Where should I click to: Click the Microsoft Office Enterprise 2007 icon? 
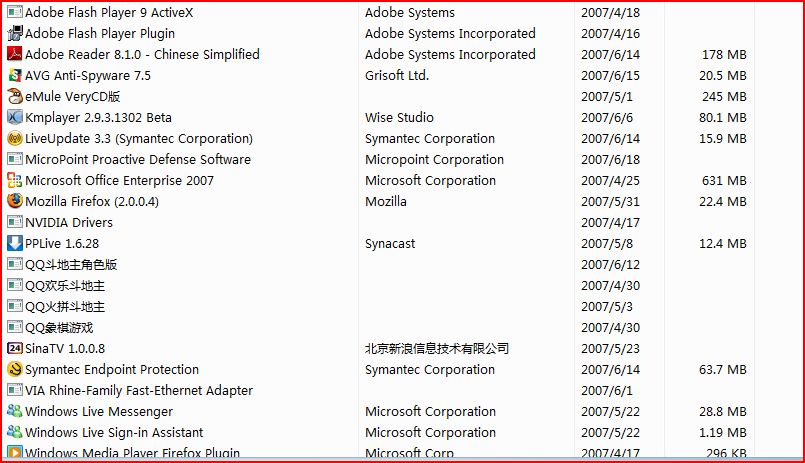(x=14, y=180)
